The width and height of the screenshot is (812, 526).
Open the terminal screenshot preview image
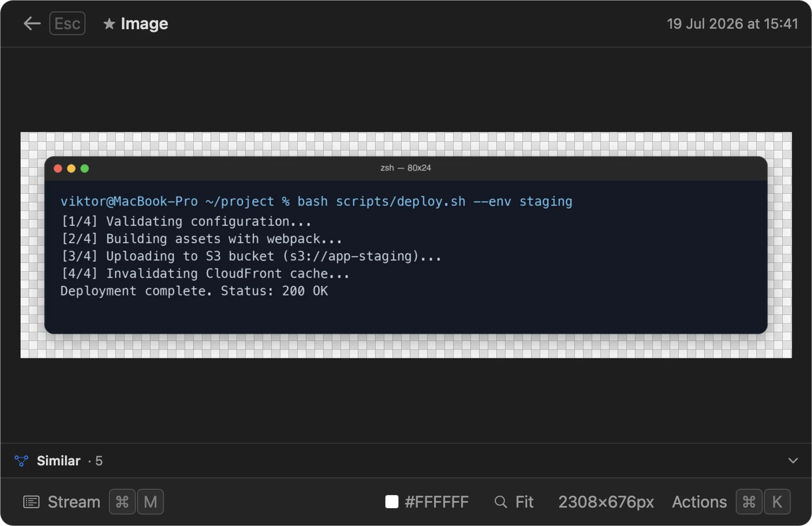click(406, 245)
